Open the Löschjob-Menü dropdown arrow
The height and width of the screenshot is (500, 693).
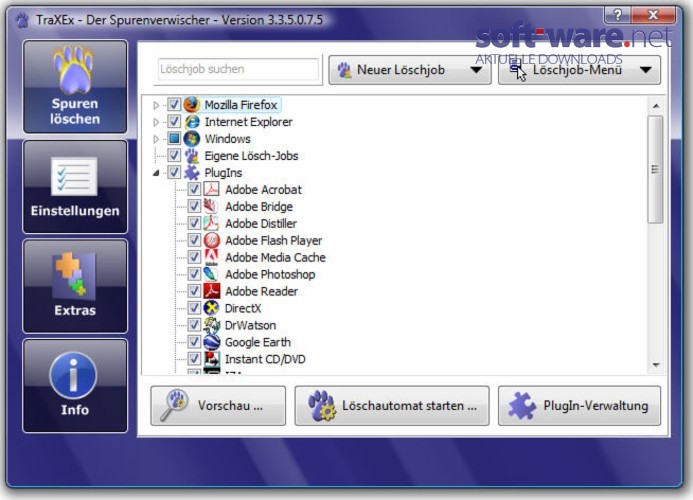[646, 70]
